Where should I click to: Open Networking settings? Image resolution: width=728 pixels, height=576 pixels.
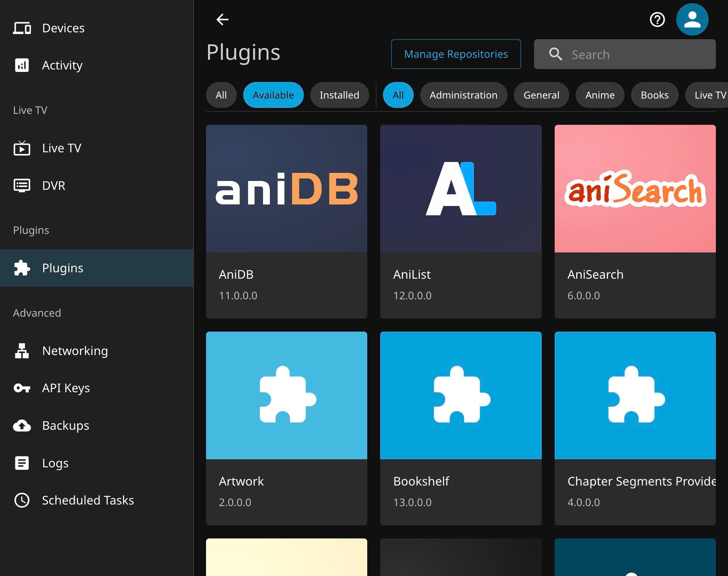coord(97,351)
